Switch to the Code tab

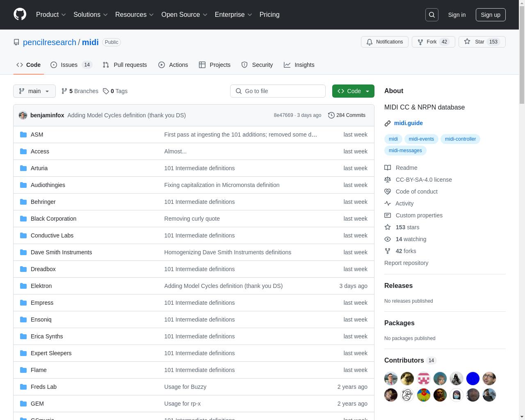pos(29,65)
